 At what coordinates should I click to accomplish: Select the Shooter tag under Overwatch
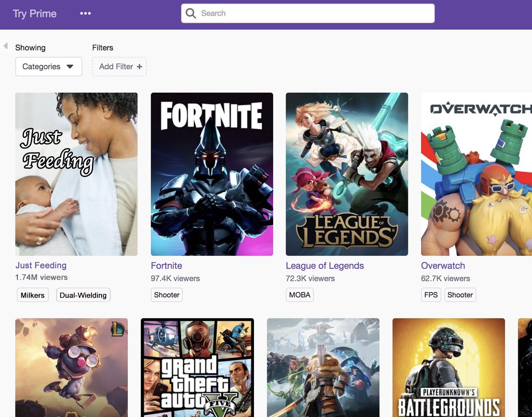(460, 295)
